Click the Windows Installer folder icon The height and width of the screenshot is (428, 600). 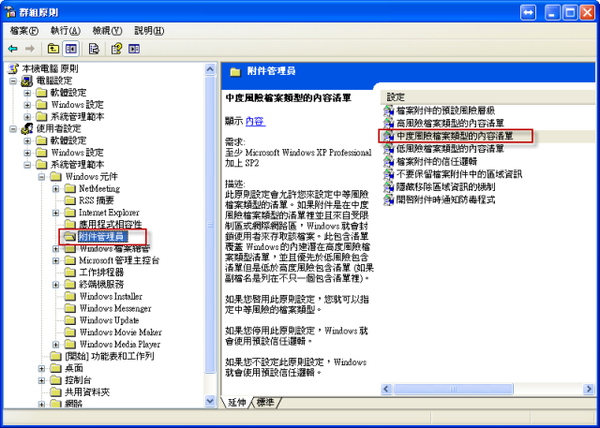point(70,296)
